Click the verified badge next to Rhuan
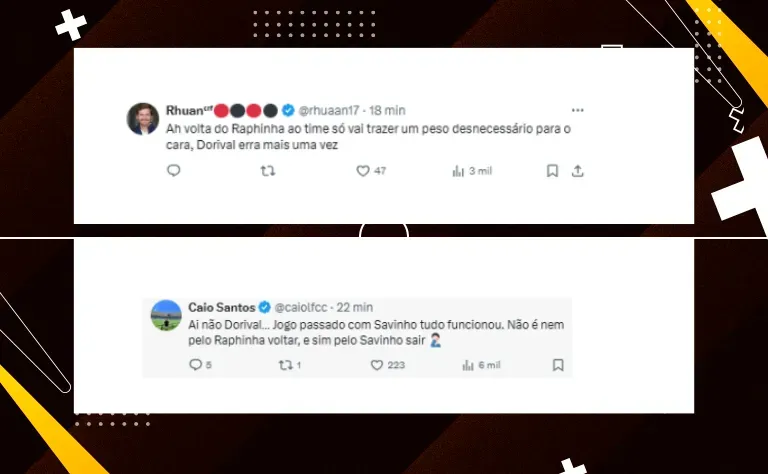This screenshot has height=474, width=768. 288,111
